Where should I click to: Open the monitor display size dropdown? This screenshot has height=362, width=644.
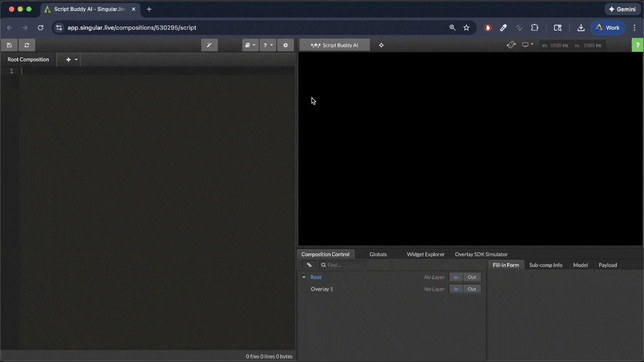[528, 45]
